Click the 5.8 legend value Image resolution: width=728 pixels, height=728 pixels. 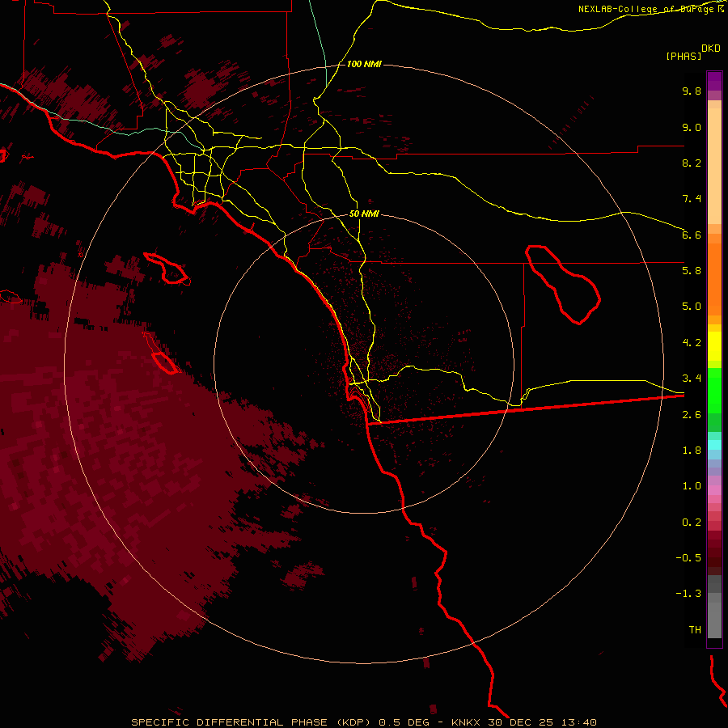click(x=692, y=271)
